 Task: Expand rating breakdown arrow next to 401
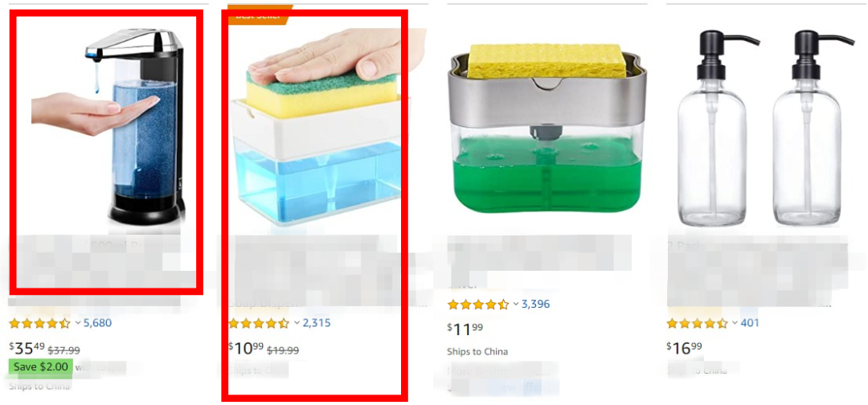(735, 322)
